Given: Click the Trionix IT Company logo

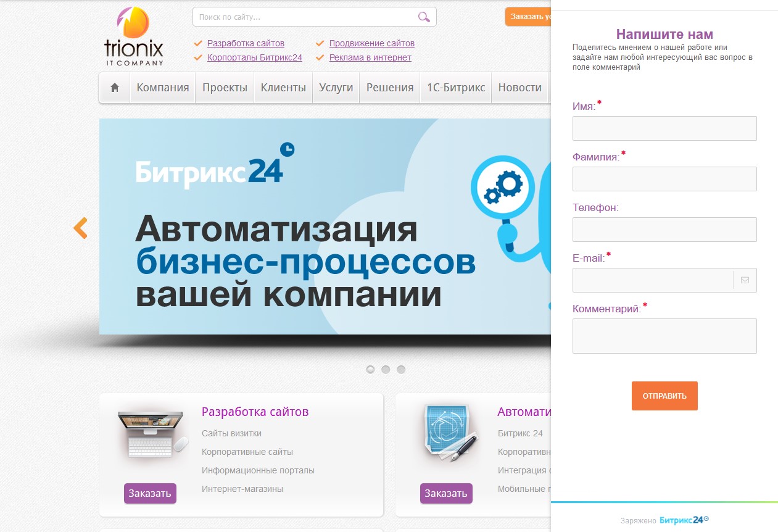Looking at the screenshot, I should pyautogui.click(x=134, y=36).
